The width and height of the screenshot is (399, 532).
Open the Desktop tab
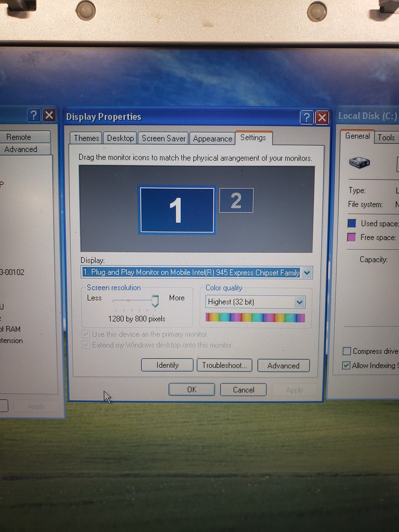tap(120, 138)
